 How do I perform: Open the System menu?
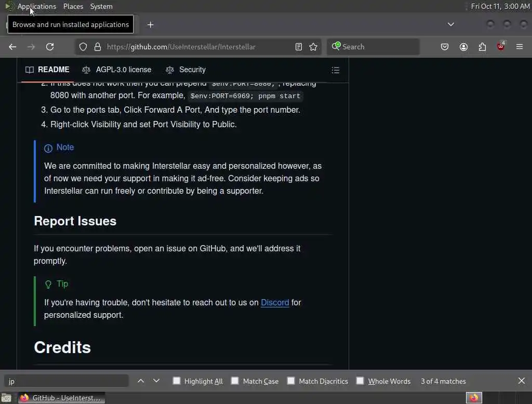[101, 6]
